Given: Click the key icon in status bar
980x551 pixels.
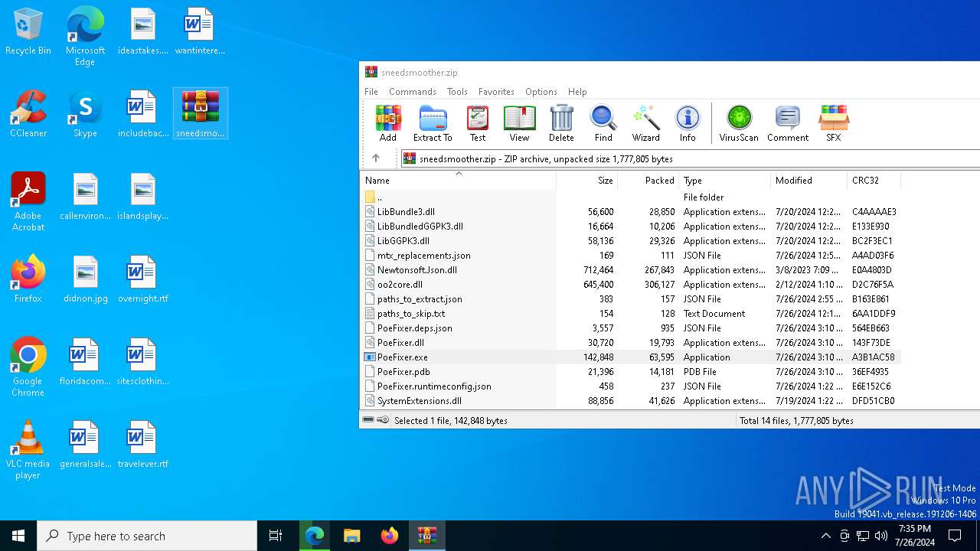Looking at the screenshot, I should pos(383,420).
